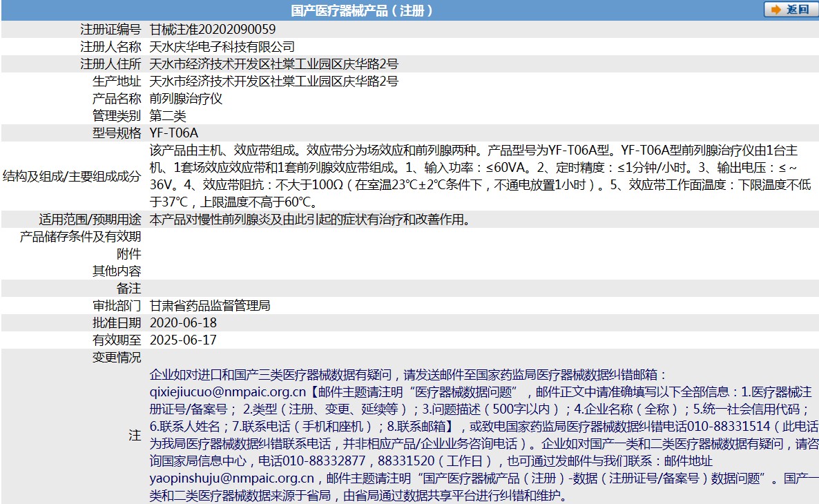Click the 变更情况 label

coord(117,357)
